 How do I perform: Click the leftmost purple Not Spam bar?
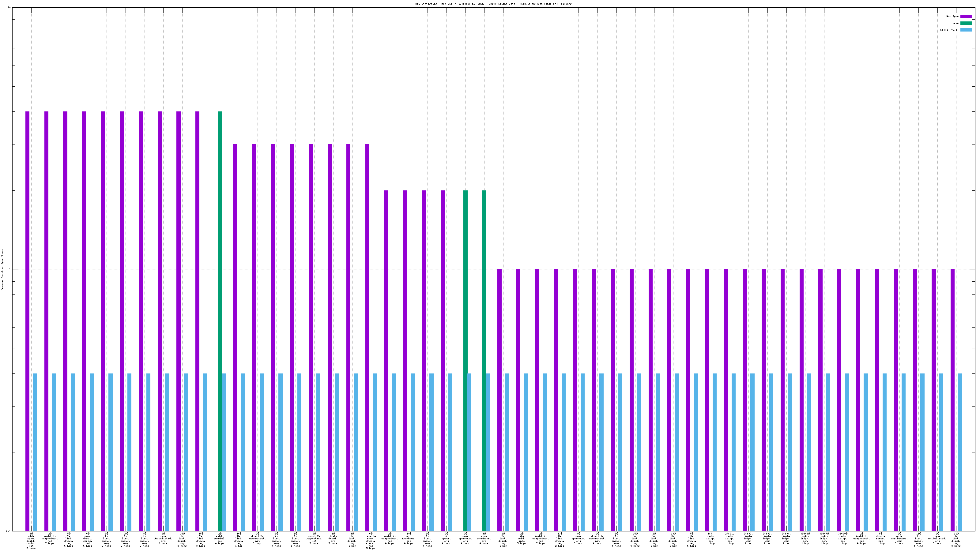tap(27, 321)
